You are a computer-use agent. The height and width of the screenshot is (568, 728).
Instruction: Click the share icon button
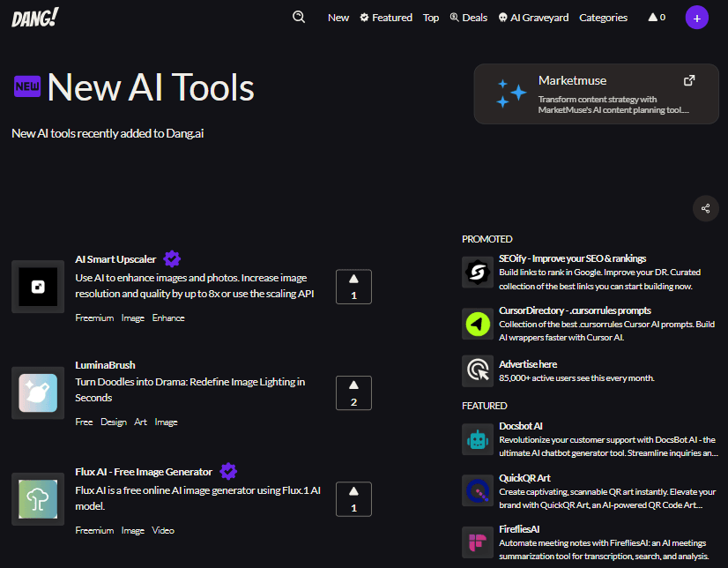705,209
